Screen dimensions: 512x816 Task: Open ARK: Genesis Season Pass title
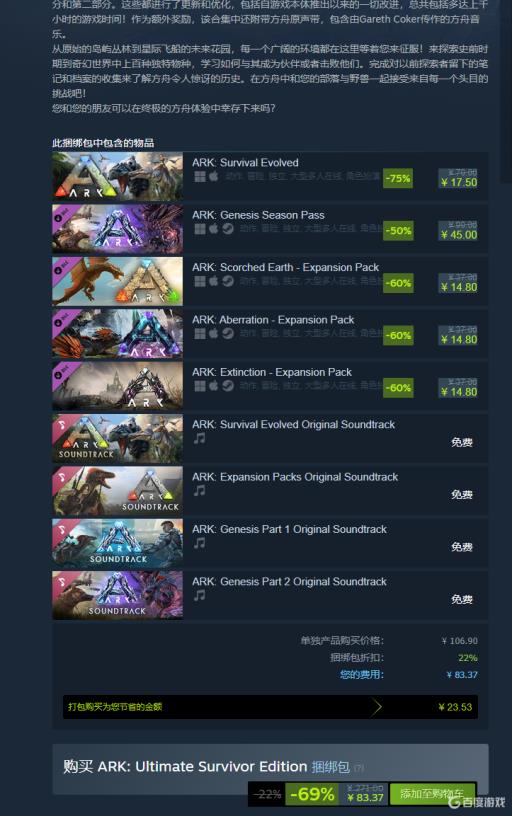(x=258, y=215)
